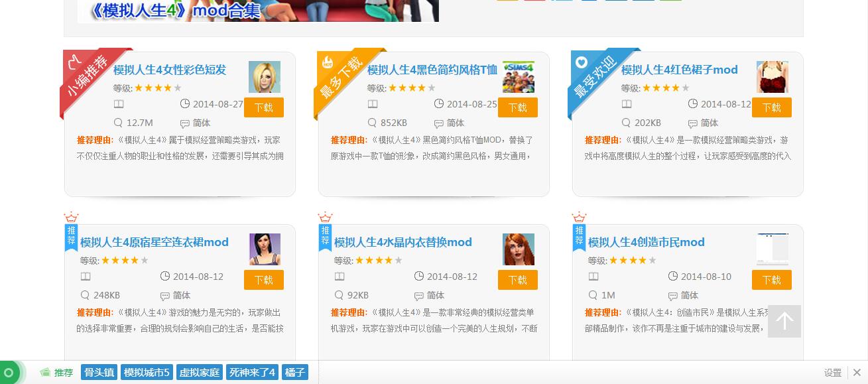Click the back-to-top arrow button
Screen dimensions: 868x384
point(784,321)
